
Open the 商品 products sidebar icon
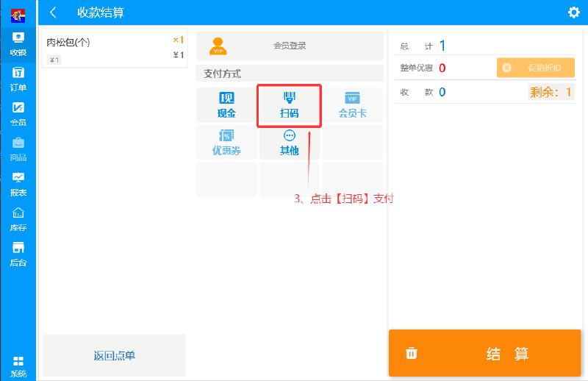point(18,149)
